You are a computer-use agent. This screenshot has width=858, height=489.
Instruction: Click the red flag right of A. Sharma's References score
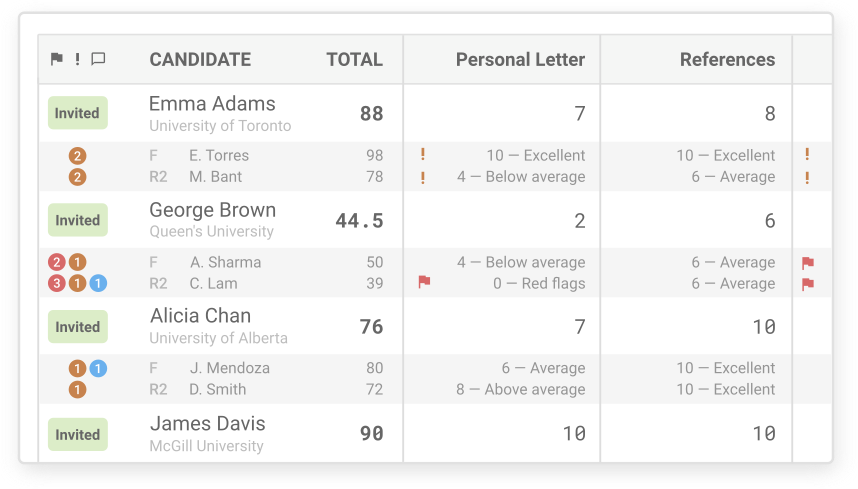click(x=808, y=263)
